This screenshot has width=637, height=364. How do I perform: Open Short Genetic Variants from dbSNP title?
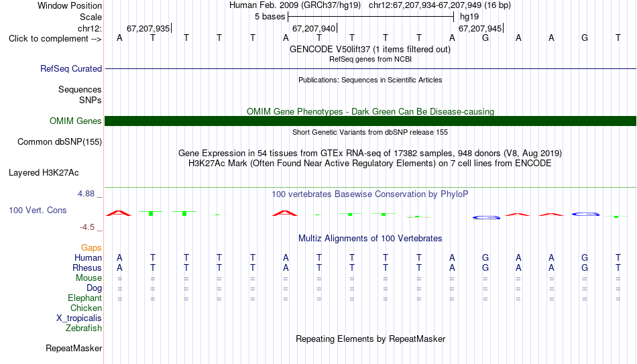370,132
